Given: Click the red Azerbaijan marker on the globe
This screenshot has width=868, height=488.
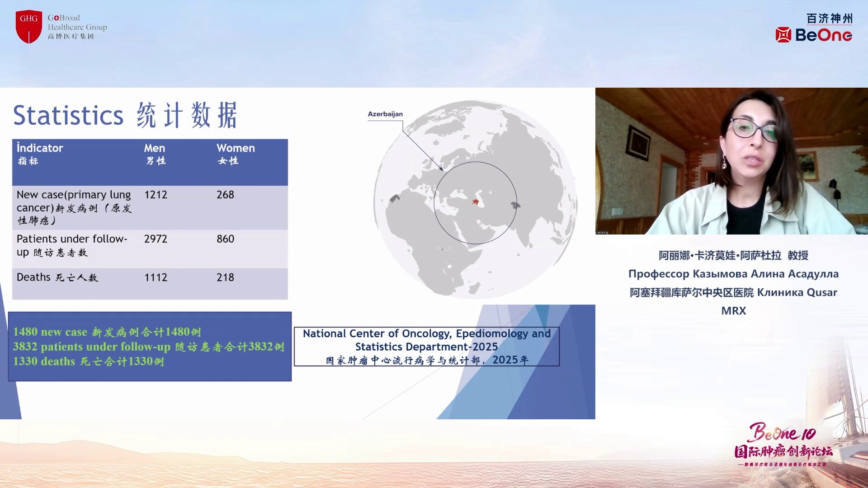Looking at the screenshot, I should (476, 202).
